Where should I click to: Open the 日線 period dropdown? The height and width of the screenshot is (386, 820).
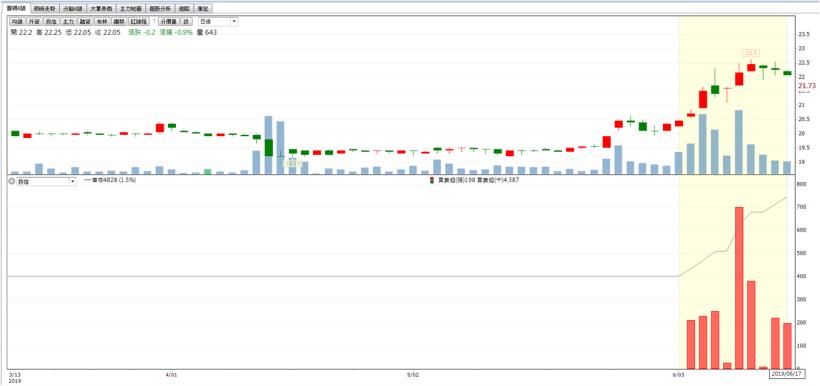[218, 21]
